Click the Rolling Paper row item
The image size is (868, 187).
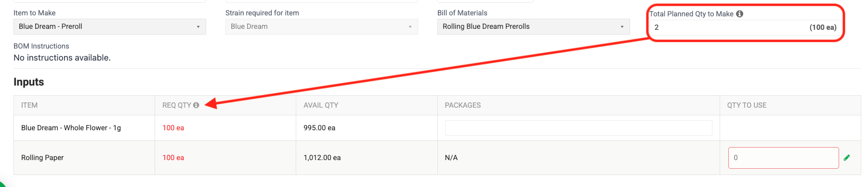42,158
